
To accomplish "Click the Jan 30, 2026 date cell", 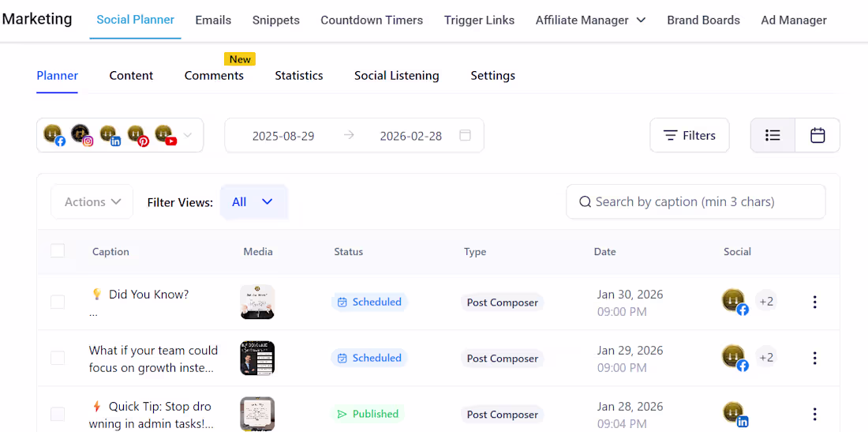I will tap(630, 302).
